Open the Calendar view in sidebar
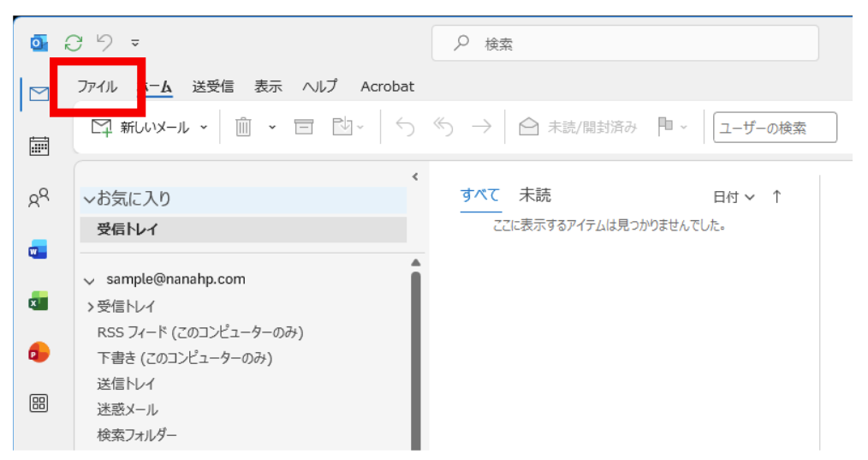868x460 pixels. (39, 146)
